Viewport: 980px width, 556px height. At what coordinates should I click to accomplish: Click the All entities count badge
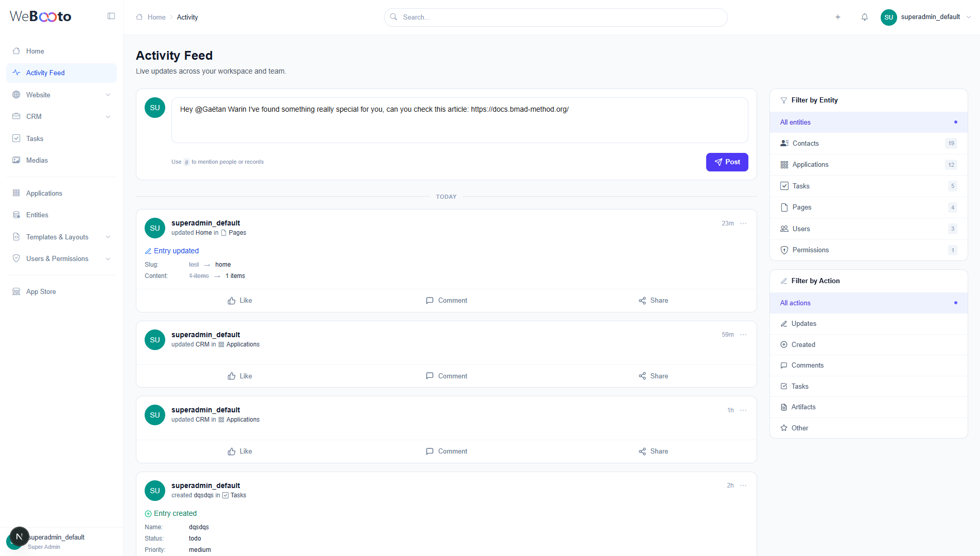tap(956, 122)
